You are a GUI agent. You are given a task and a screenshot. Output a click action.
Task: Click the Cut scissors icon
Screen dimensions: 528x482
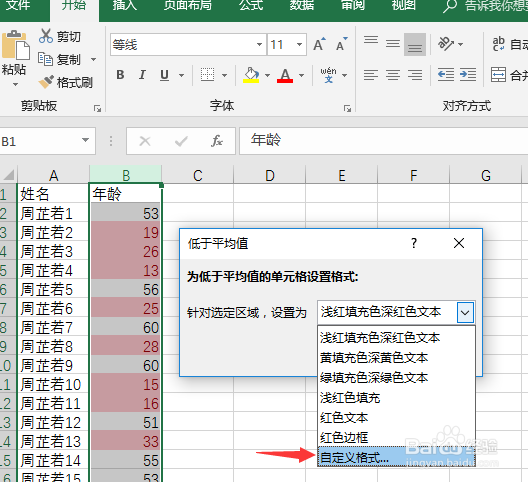click(45, 36)
